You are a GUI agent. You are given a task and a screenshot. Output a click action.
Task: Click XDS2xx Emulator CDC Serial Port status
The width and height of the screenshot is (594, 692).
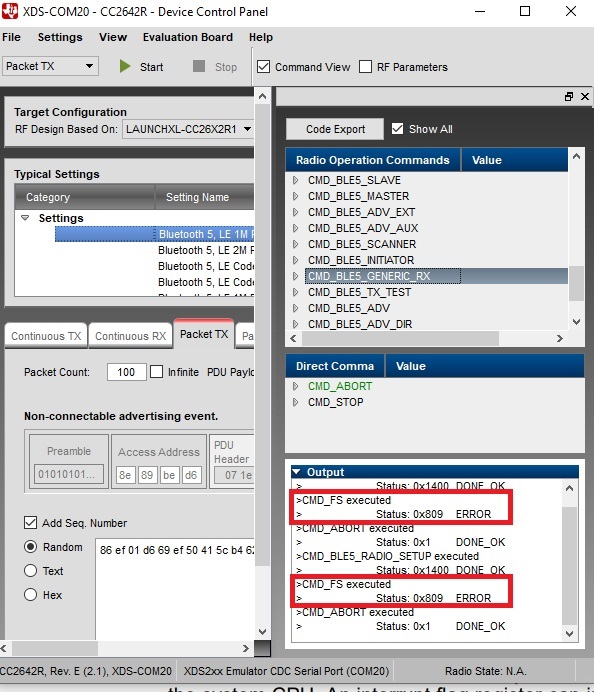pos(286,671)
